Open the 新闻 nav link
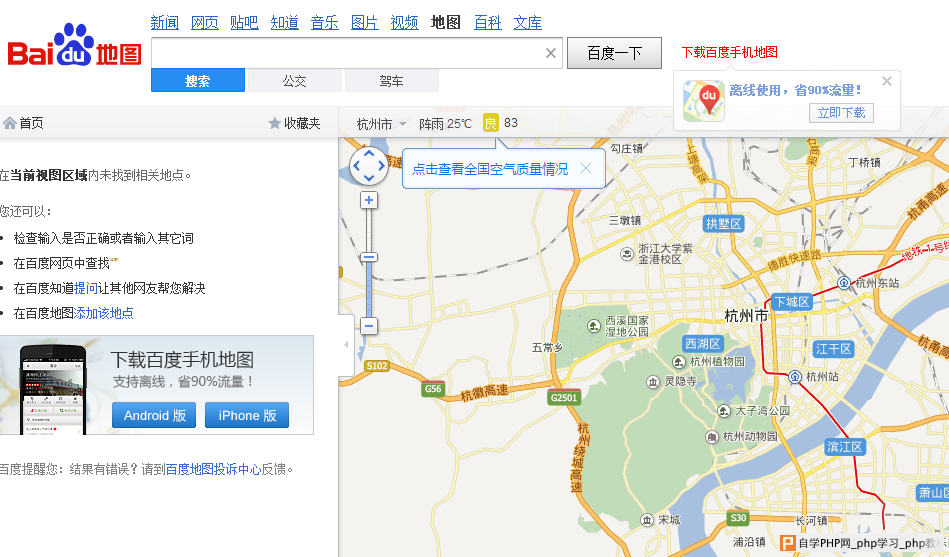The image size is (949, 557). pyautogui.click(x=165, y=23)
